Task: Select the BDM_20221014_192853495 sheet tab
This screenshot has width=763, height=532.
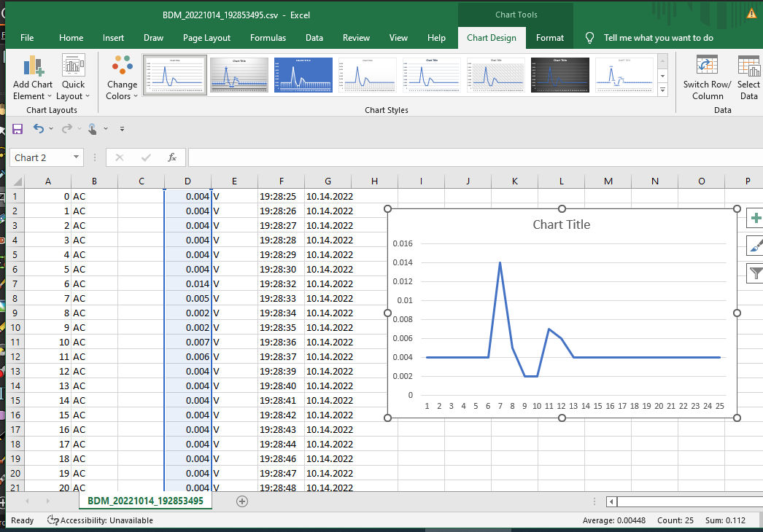Action: click(145, 501)
